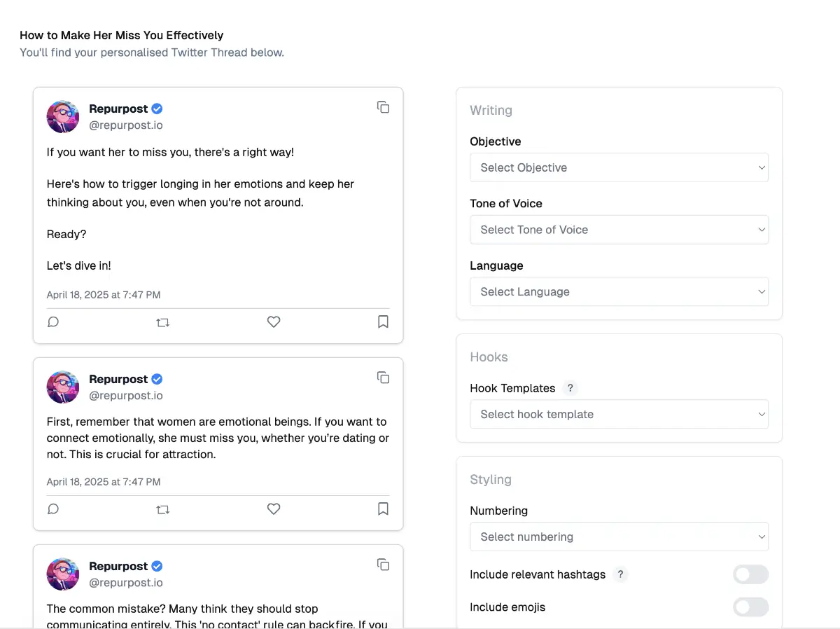Turn on the Include emojis switch

click(750, 607)
